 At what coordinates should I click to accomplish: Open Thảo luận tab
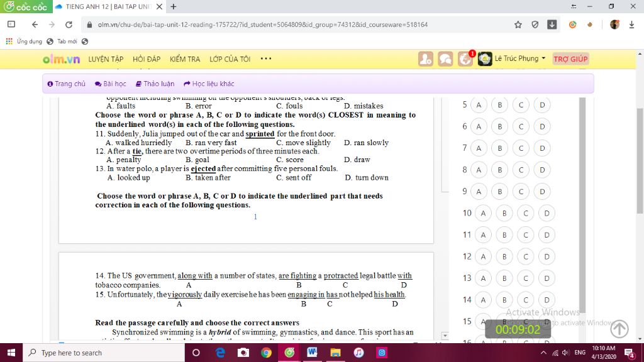coord(155,84)
